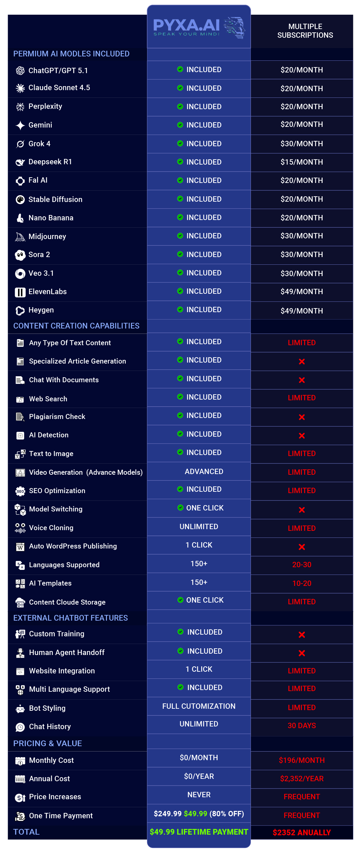Image resolution: width=361 pixels, height=868 pixels.
Task: Click the Deepseek R1 whale icon
Action: [20, 162]
